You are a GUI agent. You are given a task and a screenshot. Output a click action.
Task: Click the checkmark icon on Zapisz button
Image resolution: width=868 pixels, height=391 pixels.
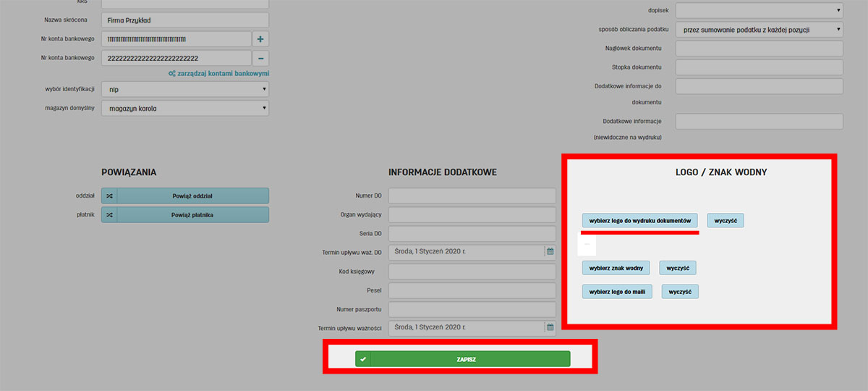(363, 359)
